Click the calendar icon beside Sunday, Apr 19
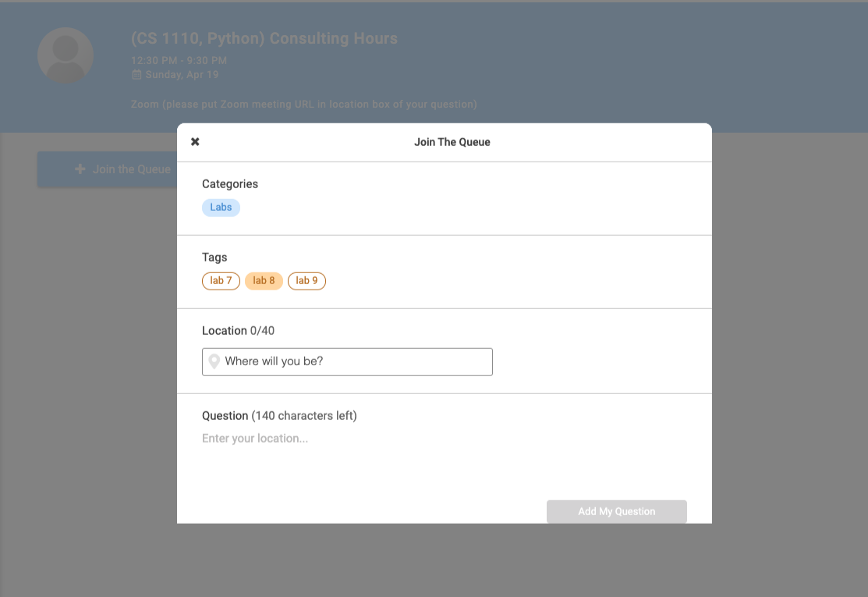868x597 pixels. (136, 75)
